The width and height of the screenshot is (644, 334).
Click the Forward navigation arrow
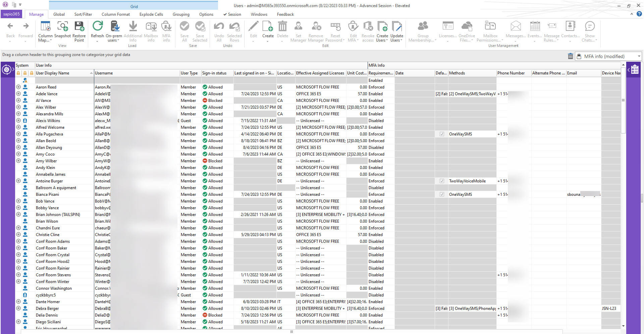(26, 26)
